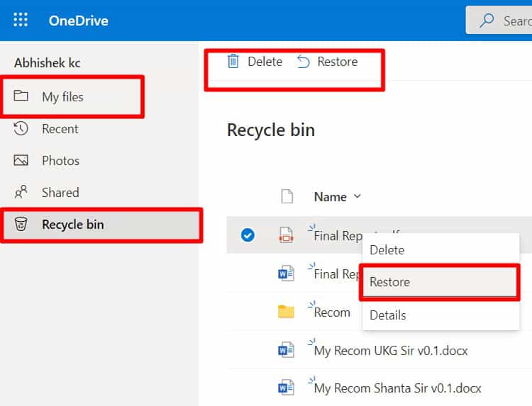The height and width of the screenshot is (406, 532).
Task: Click Delete text in the command bar
Action: [x=265, y=62]
